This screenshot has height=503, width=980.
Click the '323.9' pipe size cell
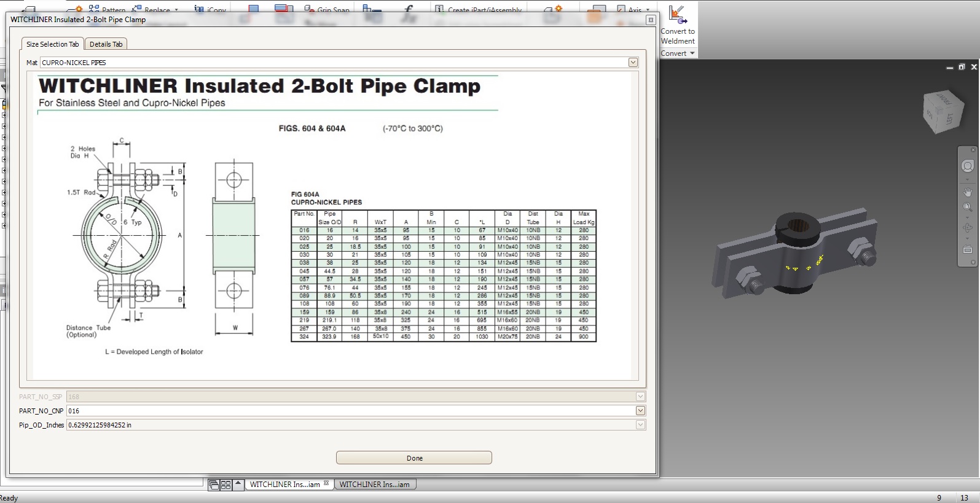click(x=330, y=337)
